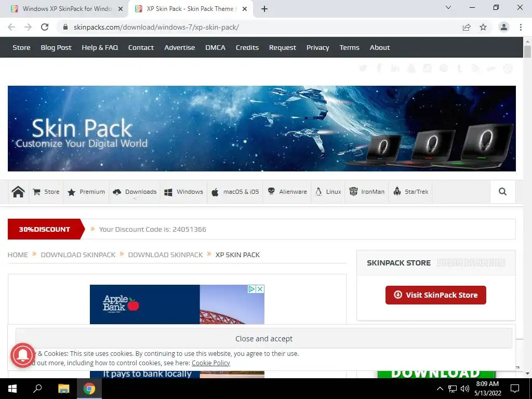Open the Linux category
Image resolution: width=532 pixels, height=399 pixels.
coord(328,192)
